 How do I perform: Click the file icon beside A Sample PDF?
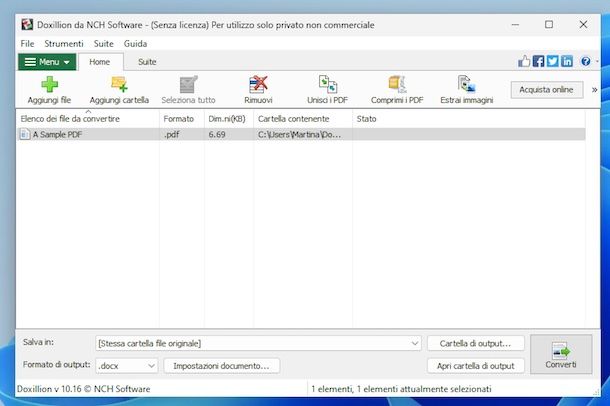tap(25, 134)
